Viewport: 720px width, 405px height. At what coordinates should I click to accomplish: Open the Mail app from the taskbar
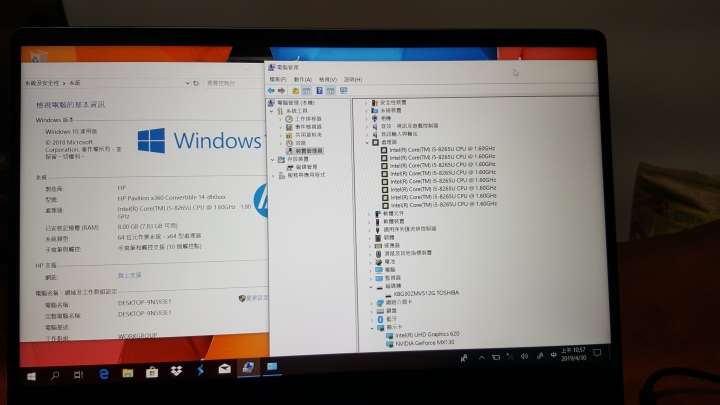pos(225,368)
